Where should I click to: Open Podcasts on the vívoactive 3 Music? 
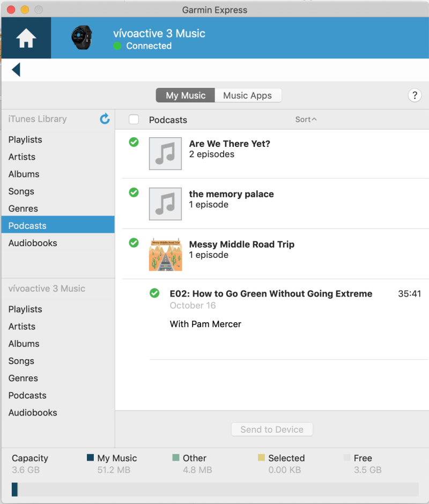58,395
